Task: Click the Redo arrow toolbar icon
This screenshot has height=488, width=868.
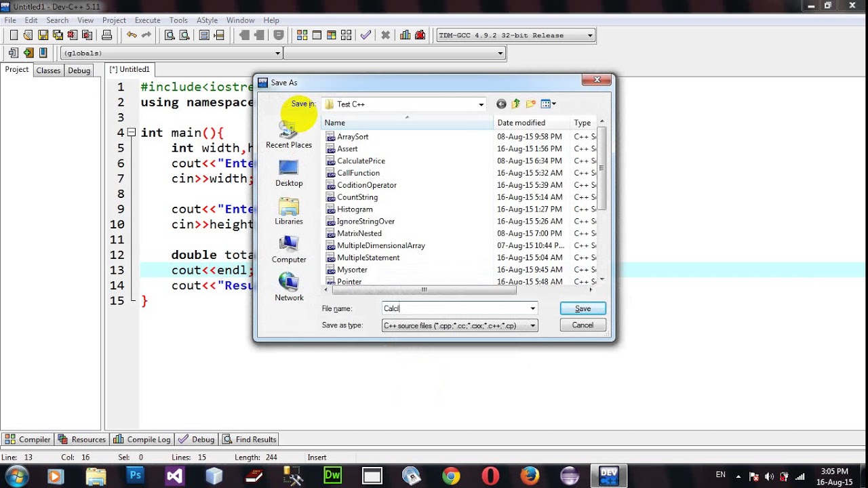Action: [146, 35]
